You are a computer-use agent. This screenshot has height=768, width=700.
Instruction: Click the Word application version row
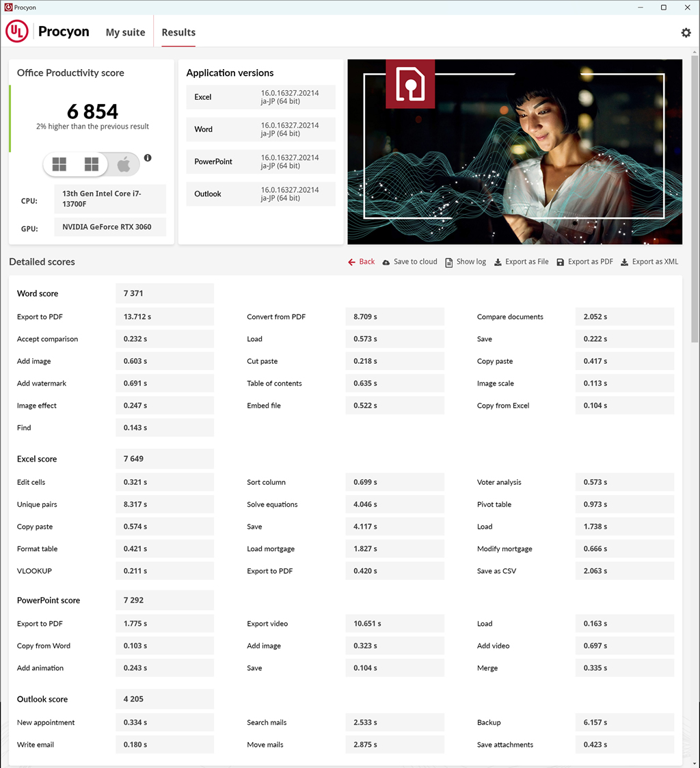(x=260, y=129)
